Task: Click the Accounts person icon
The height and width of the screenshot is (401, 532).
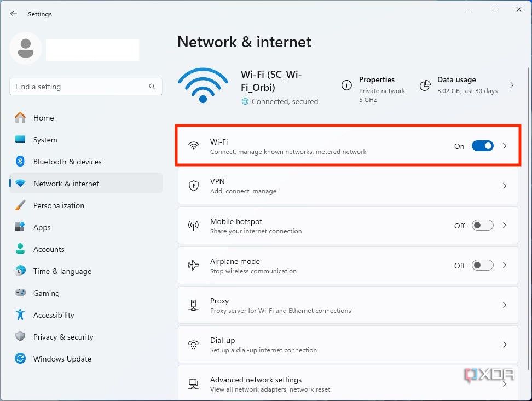Action: pyautogui.click(x=20, y=249)
